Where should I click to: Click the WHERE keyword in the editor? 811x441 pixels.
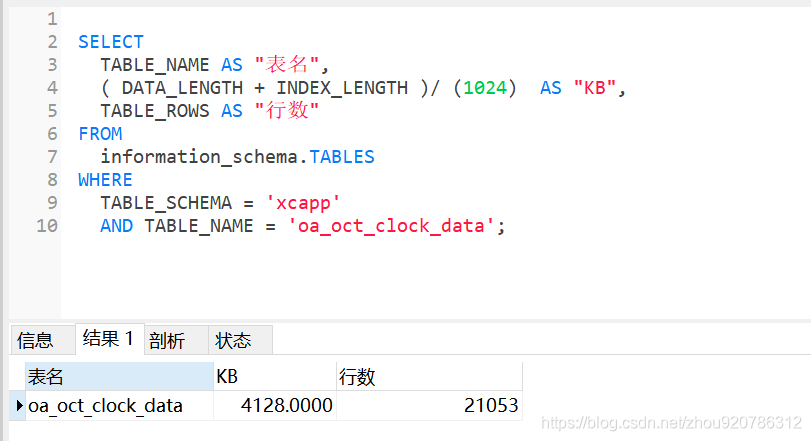tap(106, 180)
